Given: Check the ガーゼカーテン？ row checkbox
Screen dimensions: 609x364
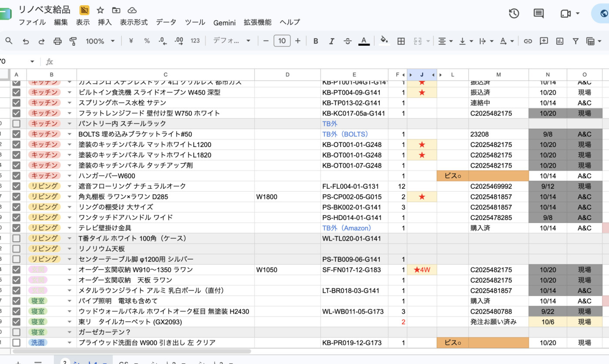Looking at the screenshot, I should (17, 332).
